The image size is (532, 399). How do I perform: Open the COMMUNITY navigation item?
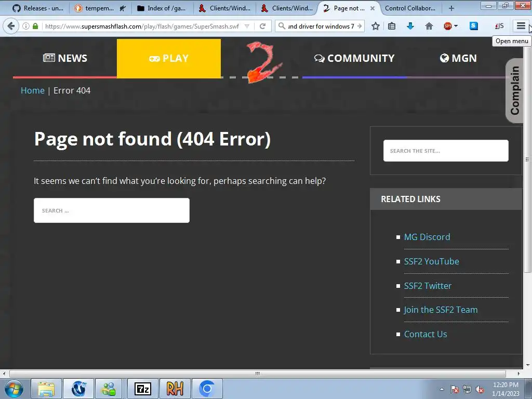tap(354, 58)
